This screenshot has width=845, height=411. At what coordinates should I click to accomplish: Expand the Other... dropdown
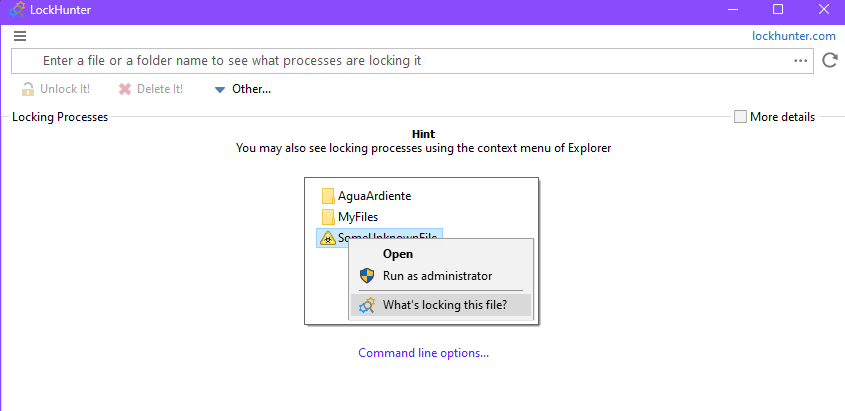coord(243,89)
